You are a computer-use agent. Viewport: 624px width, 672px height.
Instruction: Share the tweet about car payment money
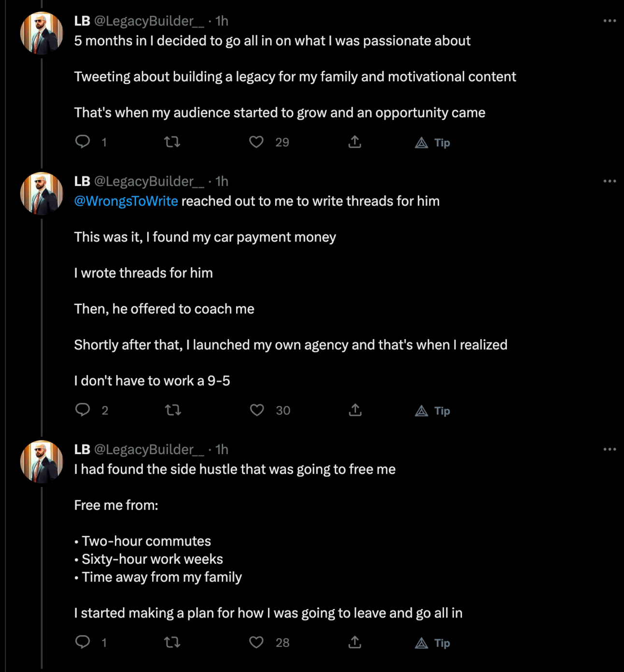(355, 410)
